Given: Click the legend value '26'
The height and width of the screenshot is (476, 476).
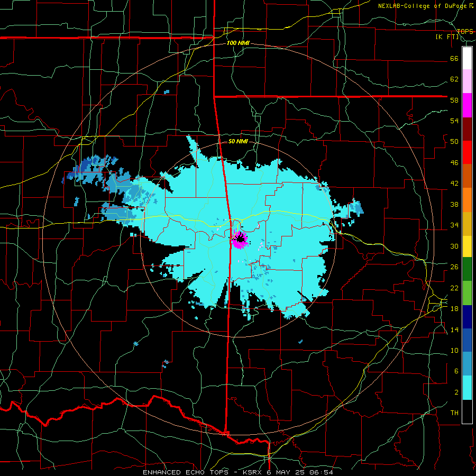Looking at the screenshot, I should coord(454,267).
